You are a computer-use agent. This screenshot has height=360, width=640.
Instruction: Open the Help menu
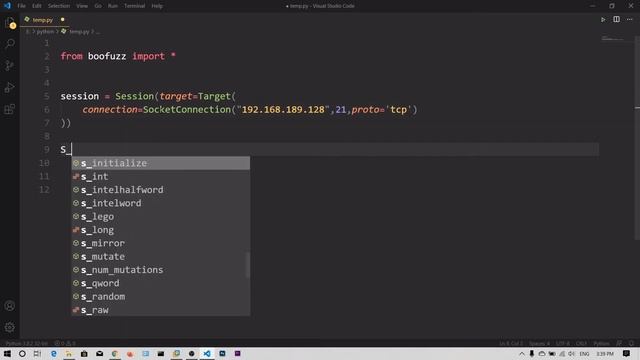click(157, 6)
